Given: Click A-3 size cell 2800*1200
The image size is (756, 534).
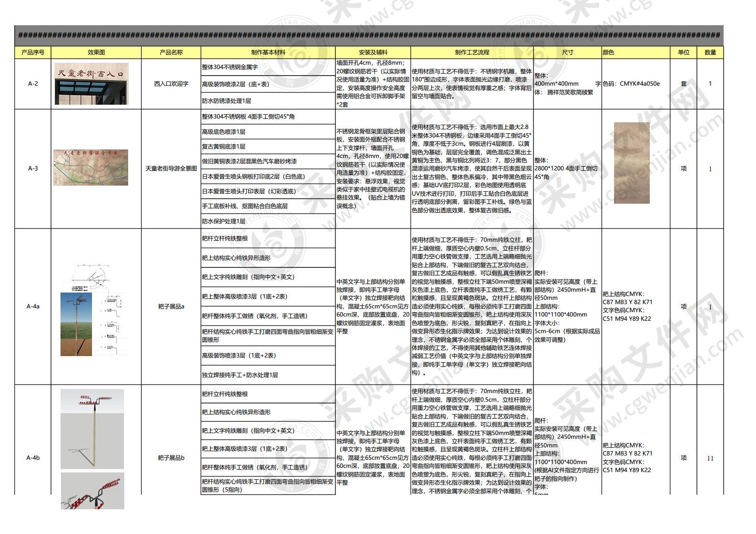Looking at the screenshot, I should click(568, 168).
